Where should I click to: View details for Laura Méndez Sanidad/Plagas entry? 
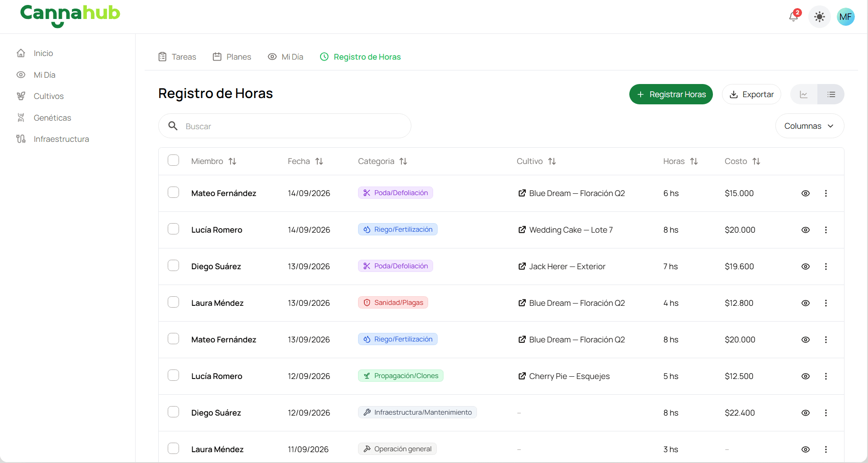point(806,303)
